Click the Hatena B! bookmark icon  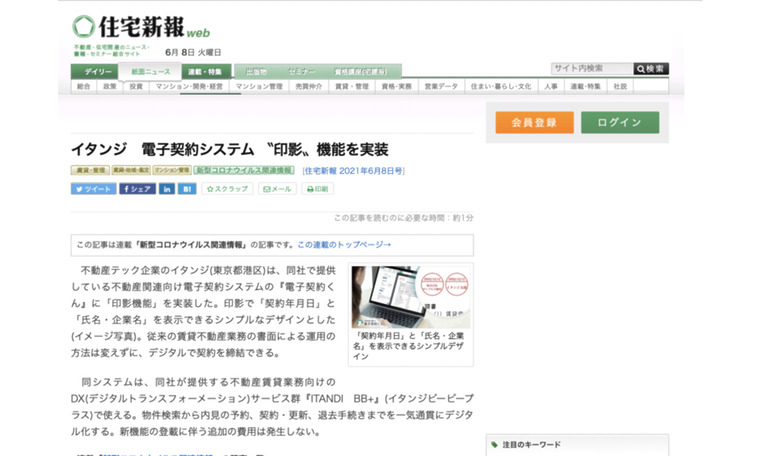coord(187,188)
